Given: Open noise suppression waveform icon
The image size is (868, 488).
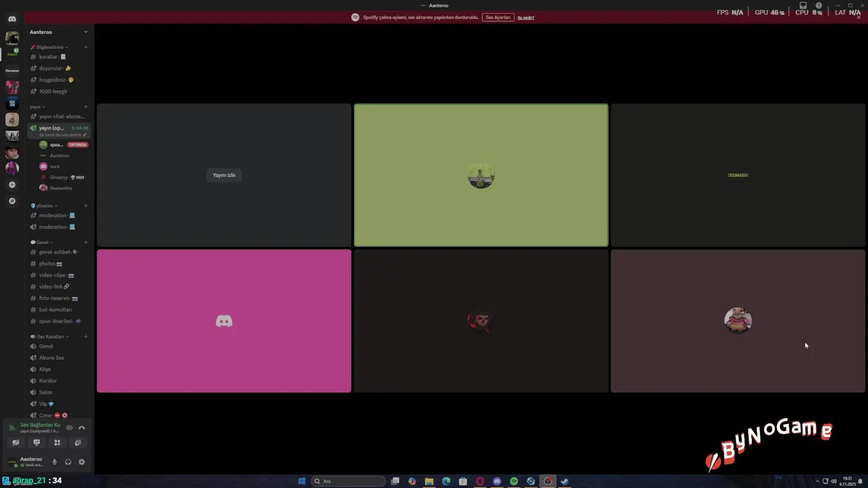Looking at the screenshot, I should pos(69,428).
